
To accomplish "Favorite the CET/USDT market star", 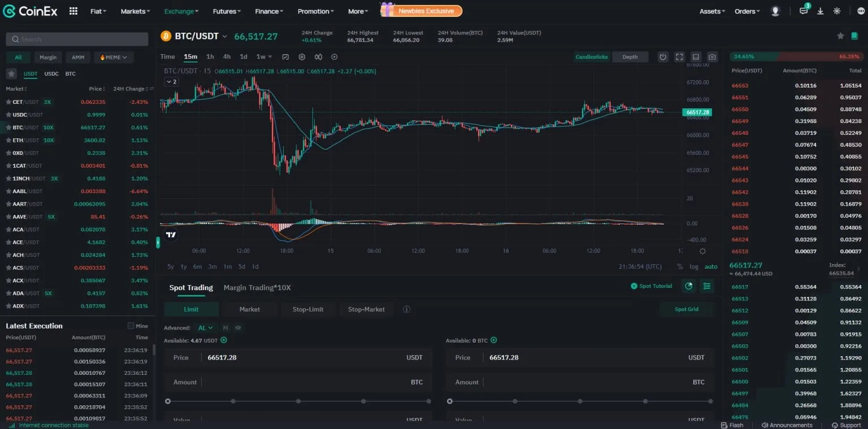I will tap(8, 102).
